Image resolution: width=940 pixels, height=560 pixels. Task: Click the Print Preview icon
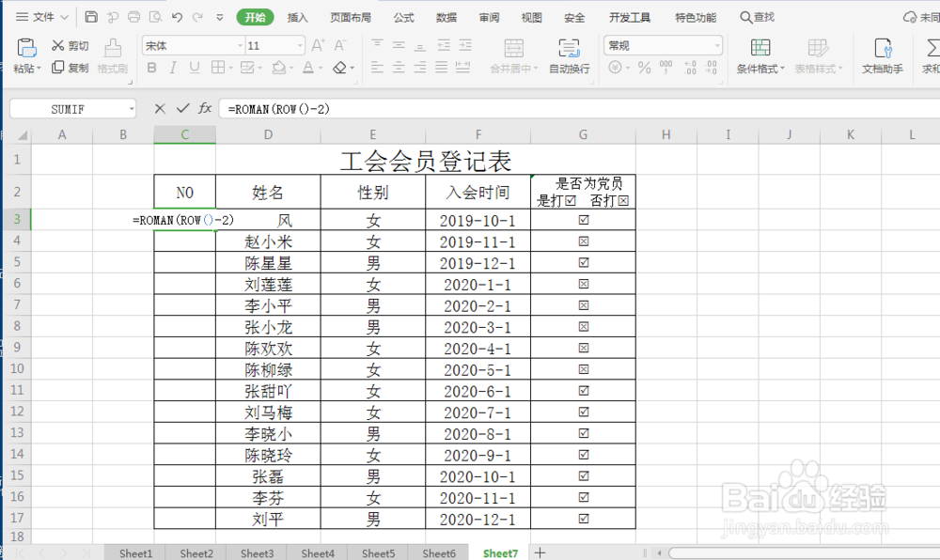(155, 17)
